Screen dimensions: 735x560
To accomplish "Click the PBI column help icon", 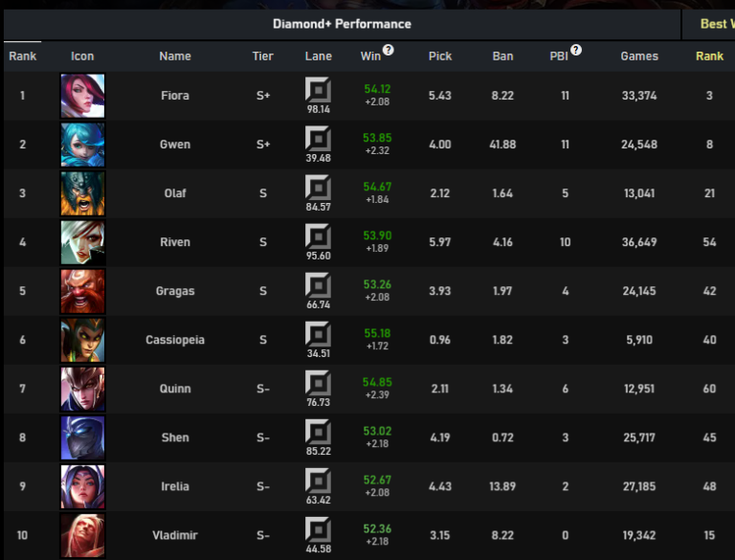I will coord(576,50).
